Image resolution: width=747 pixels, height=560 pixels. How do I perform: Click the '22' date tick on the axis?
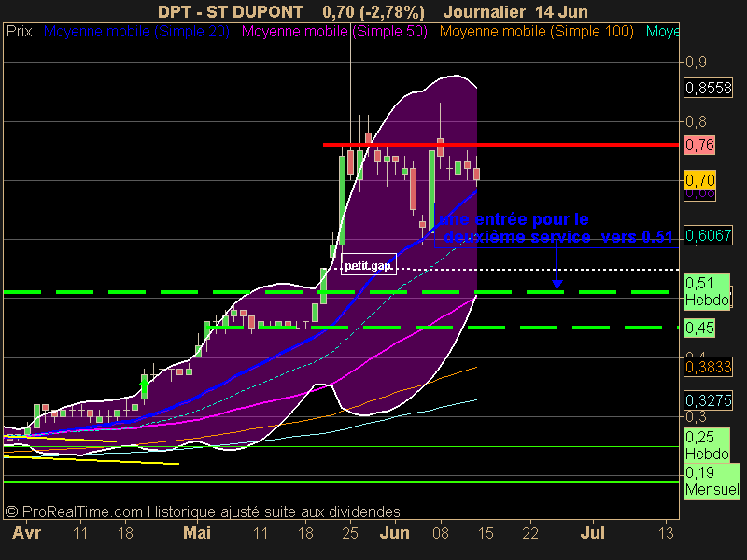[x=530, y=533]
